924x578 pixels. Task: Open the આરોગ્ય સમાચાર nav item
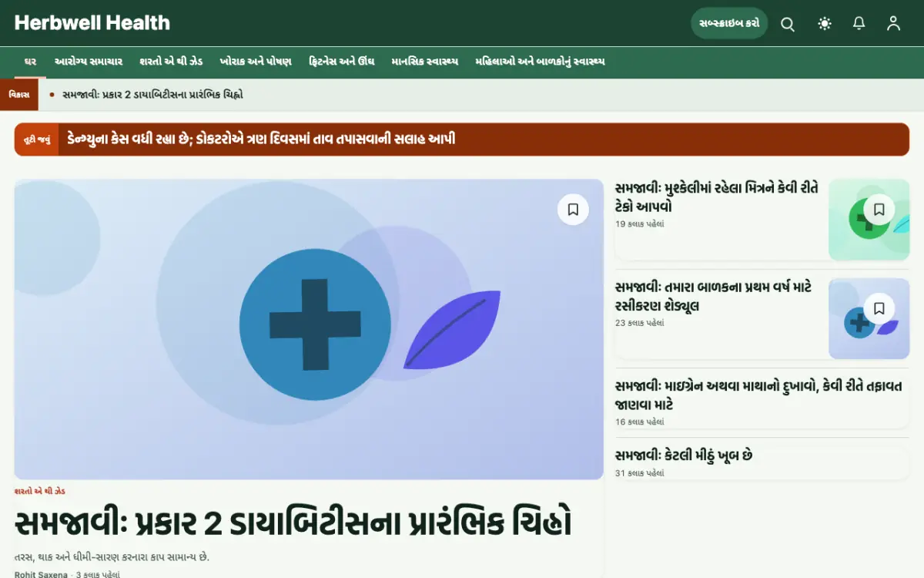(x=89, y=62)
